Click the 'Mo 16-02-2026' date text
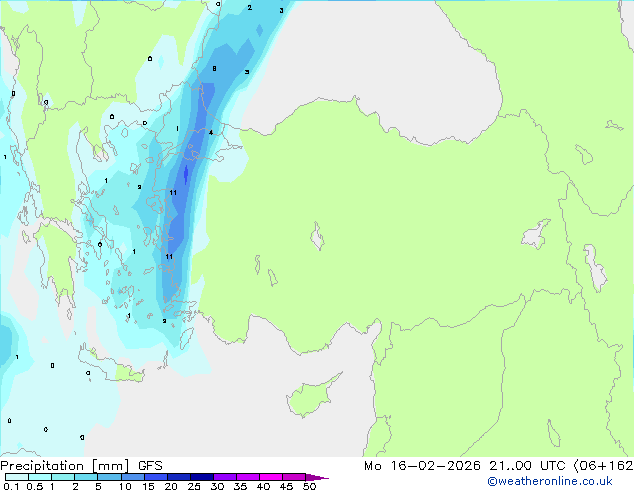 (422, 466)
